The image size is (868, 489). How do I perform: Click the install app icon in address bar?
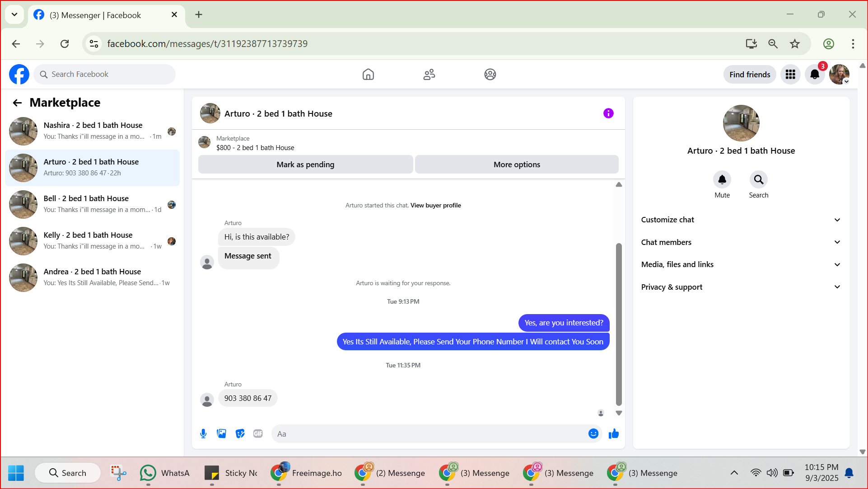pyautogui.click(x=751, y=44)
